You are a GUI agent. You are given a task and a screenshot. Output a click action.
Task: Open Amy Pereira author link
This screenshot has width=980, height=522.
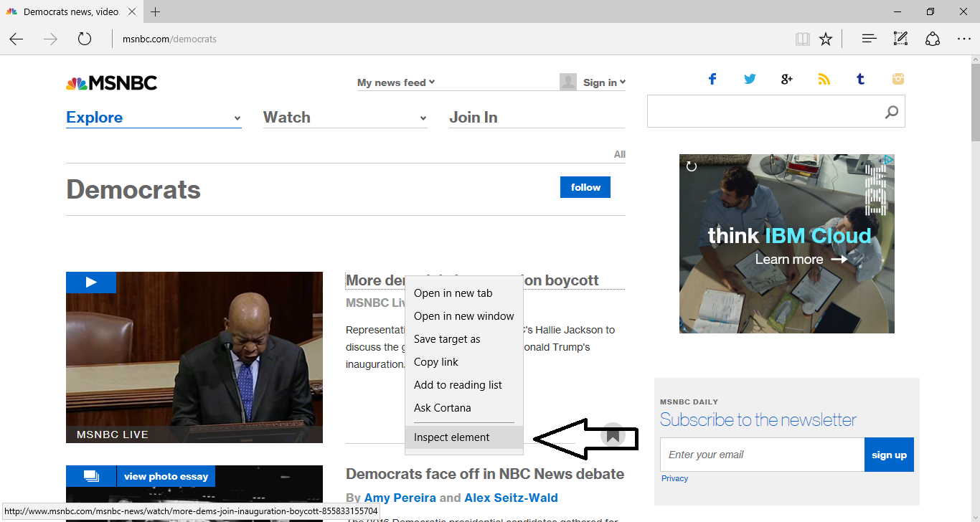pos(400,498)
